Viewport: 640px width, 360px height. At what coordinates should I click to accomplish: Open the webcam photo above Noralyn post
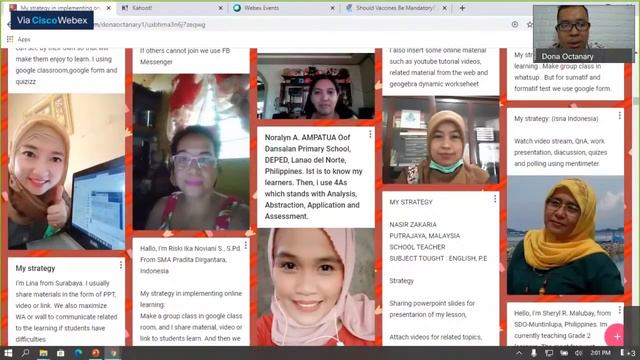[x=316, y=86]
